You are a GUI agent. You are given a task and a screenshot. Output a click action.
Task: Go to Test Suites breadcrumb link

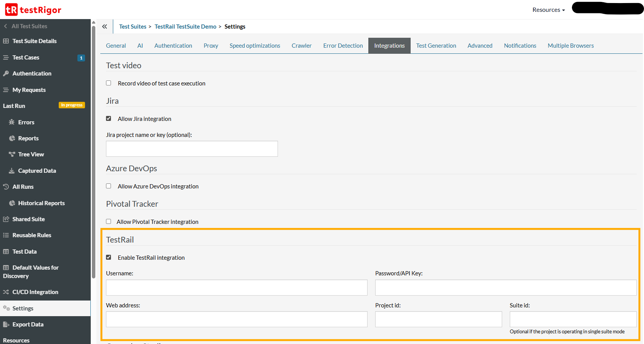pyautogui.click(x=133, y=27)
